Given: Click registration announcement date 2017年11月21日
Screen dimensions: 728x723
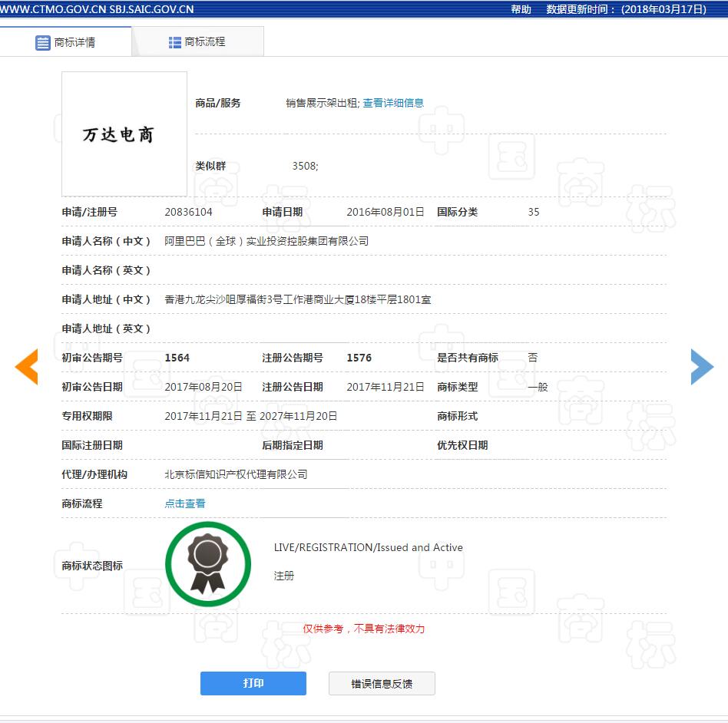Looking at the screenshot, I should tap(386, 387).
